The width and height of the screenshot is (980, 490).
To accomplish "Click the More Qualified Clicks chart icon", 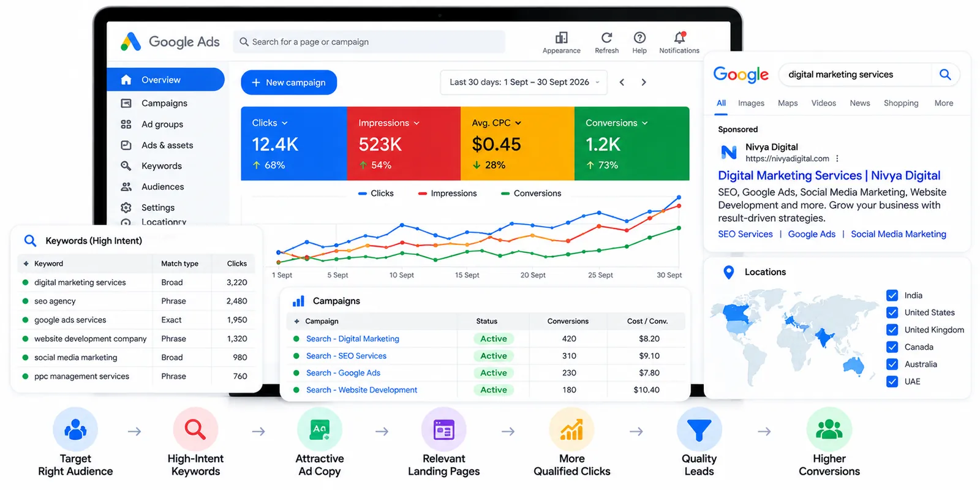I will click(571, 429).
